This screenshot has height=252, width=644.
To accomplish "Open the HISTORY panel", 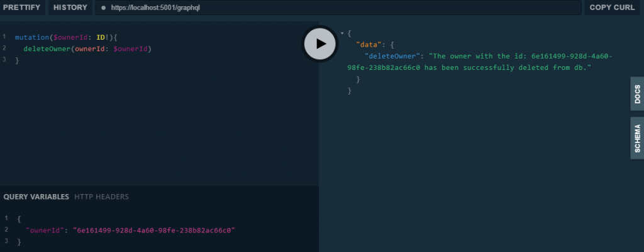I will 70,8.
